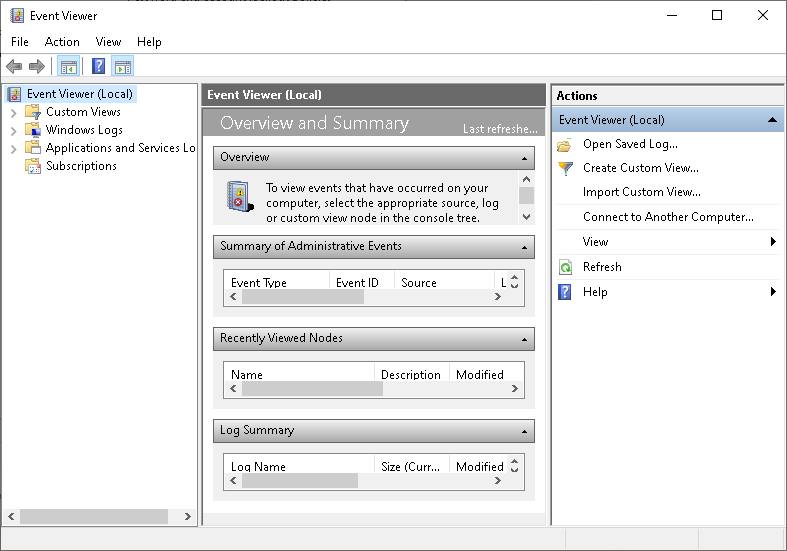Click Recently Viewed Nodes scroll right arrow
The height and width of the screenshot is (551, 787).
(514, 388)
